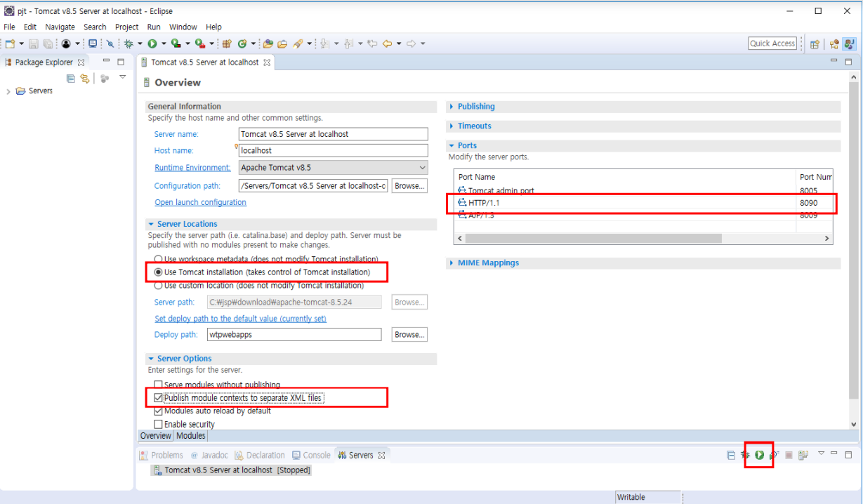Switch to the Modules editor tab
The height and width of the screenshot is (504, 863).
(190, 436)
